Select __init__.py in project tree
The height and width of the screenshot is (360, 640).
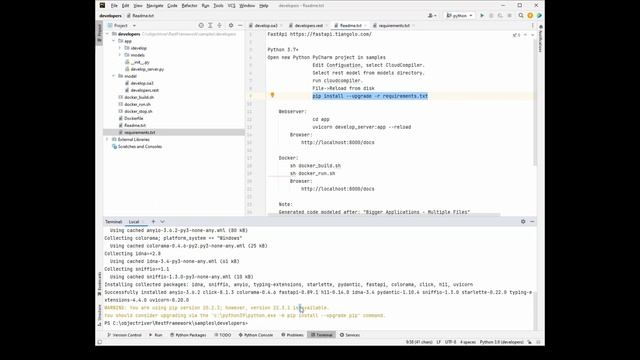click(140, 62)
